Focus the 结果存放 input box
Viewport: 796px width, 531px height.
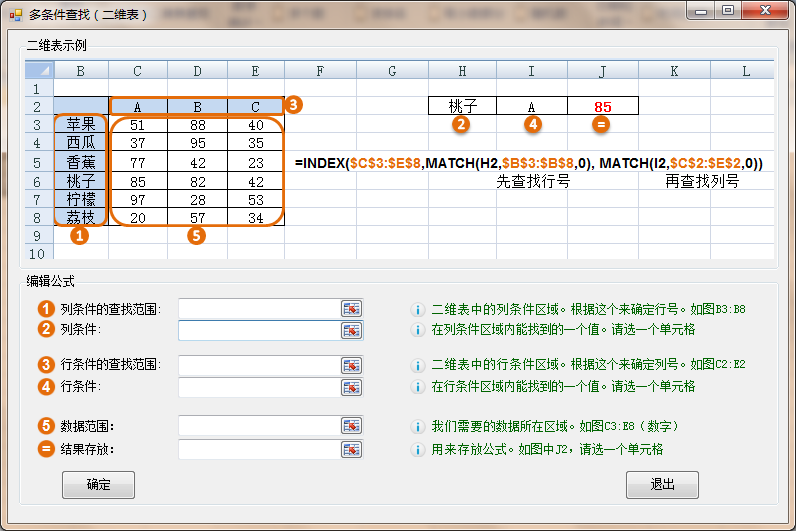click(259, 449)
